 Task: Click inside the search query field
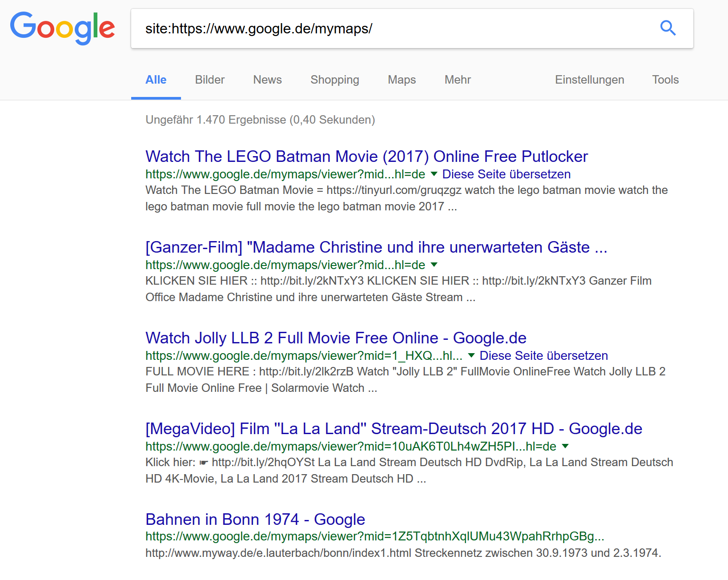(x=391, y=28)
